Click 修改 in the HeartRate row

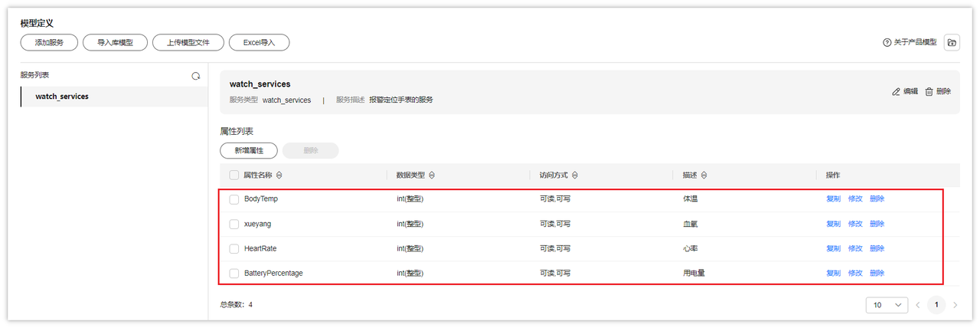(855, 248)
